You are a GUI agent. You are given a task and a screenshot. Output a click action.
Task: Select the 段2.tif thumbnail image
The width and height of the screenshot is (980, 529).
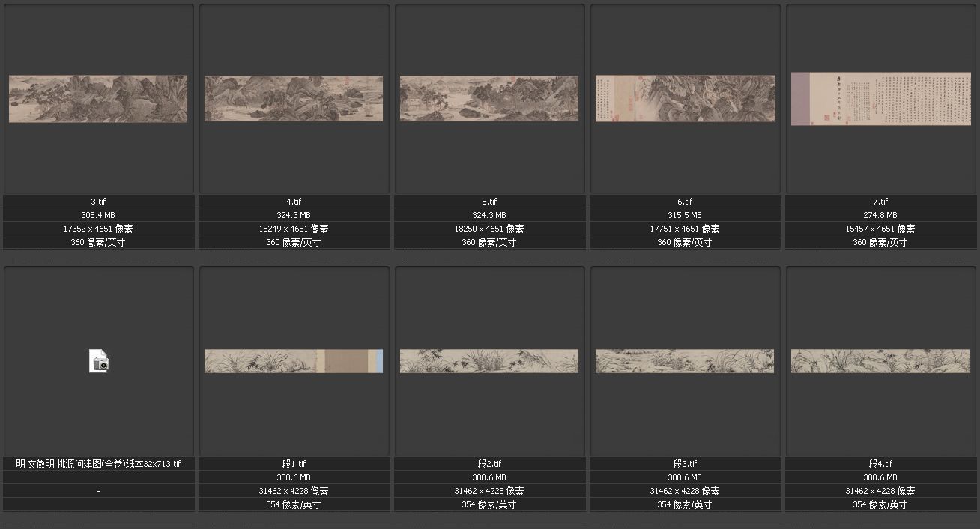pyautogui.click(x=489, y=361)
